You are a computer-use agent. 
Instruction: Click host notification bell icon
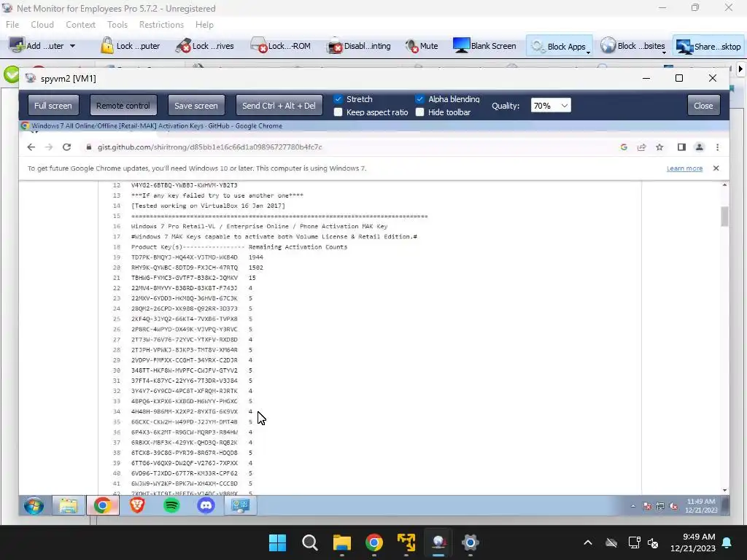tap(727, 542)
